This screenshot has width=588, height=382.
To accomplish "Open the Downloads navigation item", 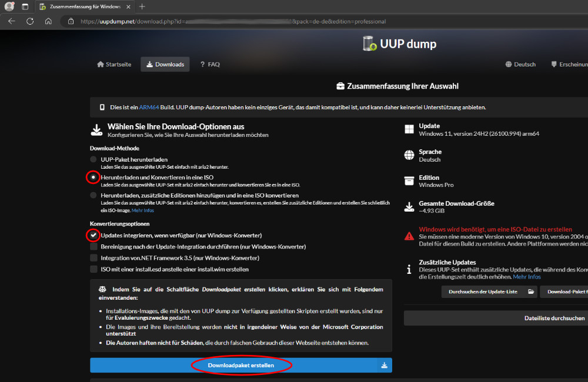I will pos(165,64).
